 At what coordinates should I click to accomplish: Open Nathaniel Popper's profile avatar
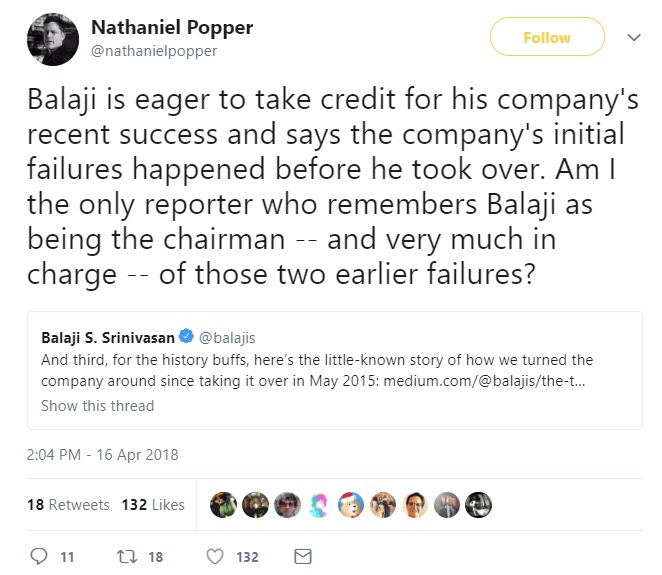tap(53, 39)
